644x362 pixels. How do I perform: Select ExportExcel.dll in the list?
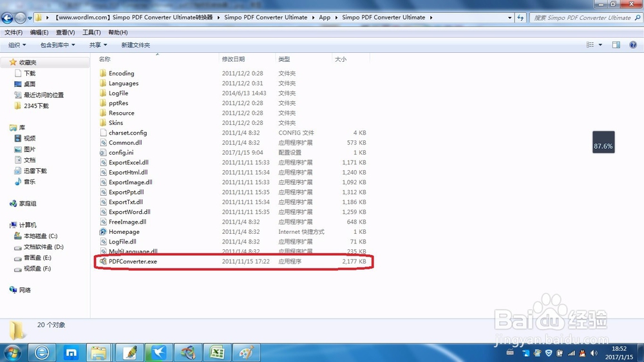(x=129, y=162)
